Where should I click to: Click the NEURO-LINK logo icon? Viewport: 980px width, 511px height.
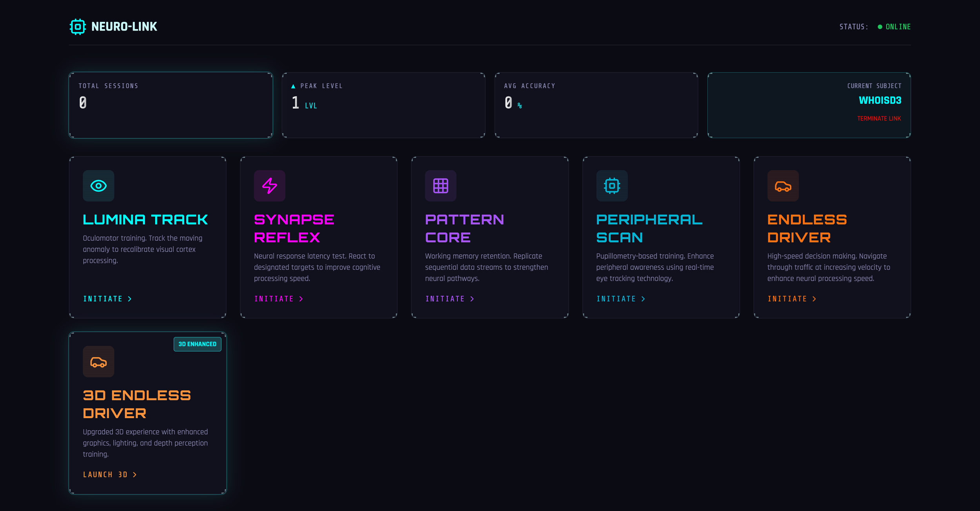coord(77,26)
